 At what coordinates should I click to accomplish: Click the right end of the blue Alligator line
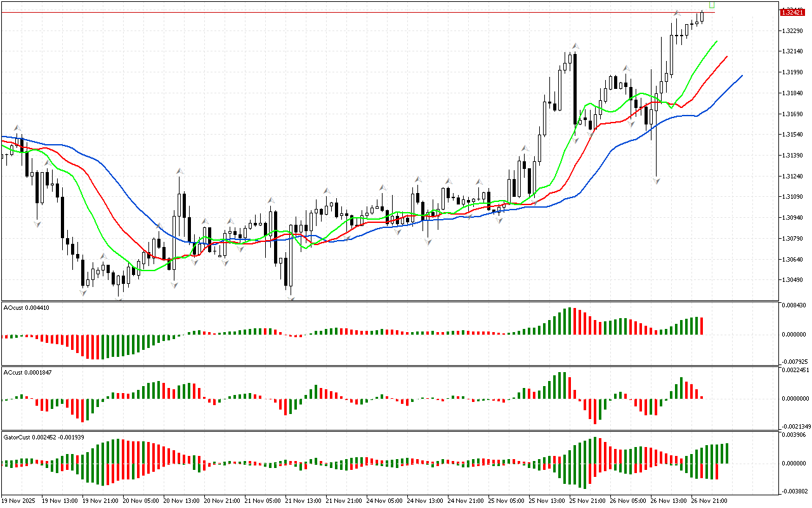(x=742, y=76)
